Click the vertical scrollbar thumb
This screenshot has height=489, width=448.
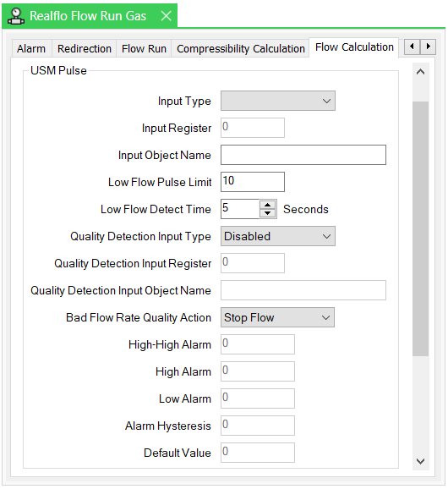[x=421, y=228]
